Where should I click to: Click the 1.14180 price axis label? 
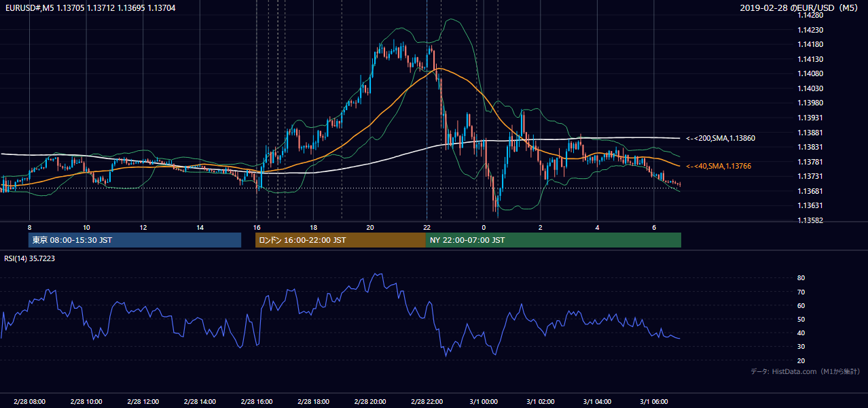point(810,44)
